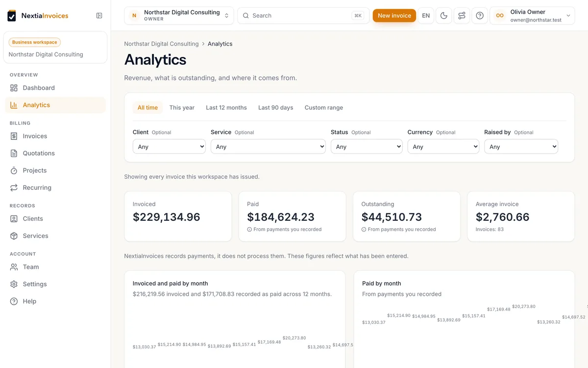Click the Projects stopwatch icon
Screen dimensions: 588x368
[14, 170]
